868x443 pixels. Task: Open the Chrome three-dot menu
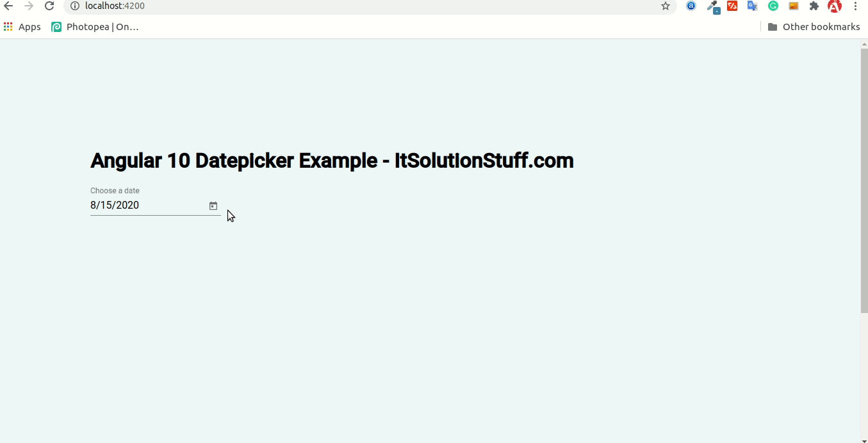(x=856, y=6)
